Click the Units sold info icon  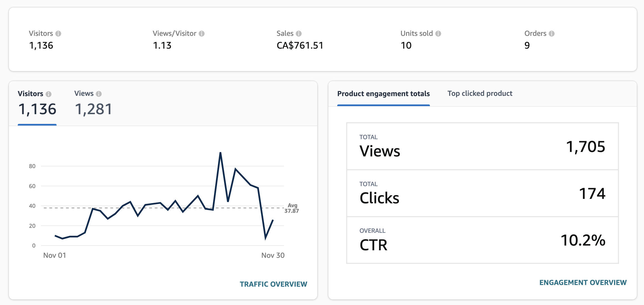coord(438,33)
